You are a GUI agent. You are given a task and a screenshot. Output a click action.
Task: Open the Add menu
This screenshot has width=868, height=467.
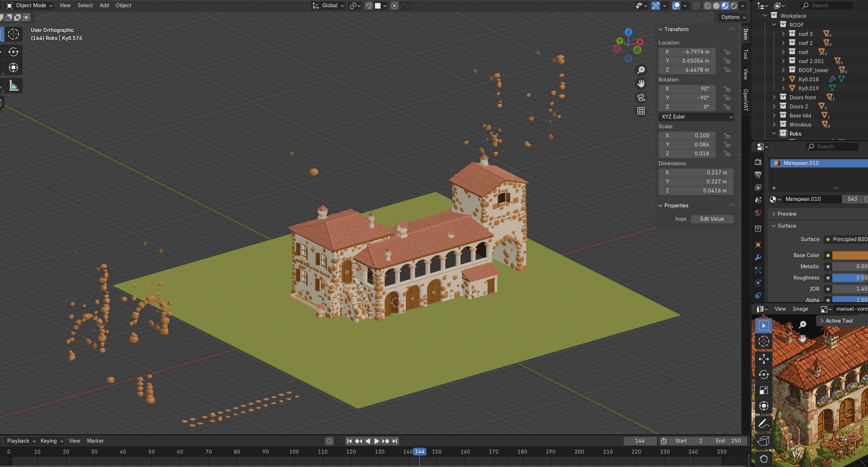(104, 6)
